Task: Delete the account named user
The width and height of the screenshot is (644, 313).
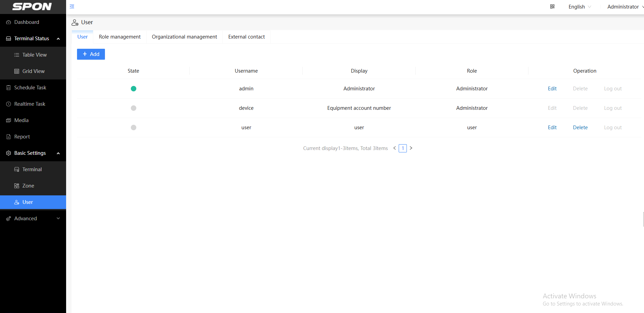Action: click(x=580, y=128)
